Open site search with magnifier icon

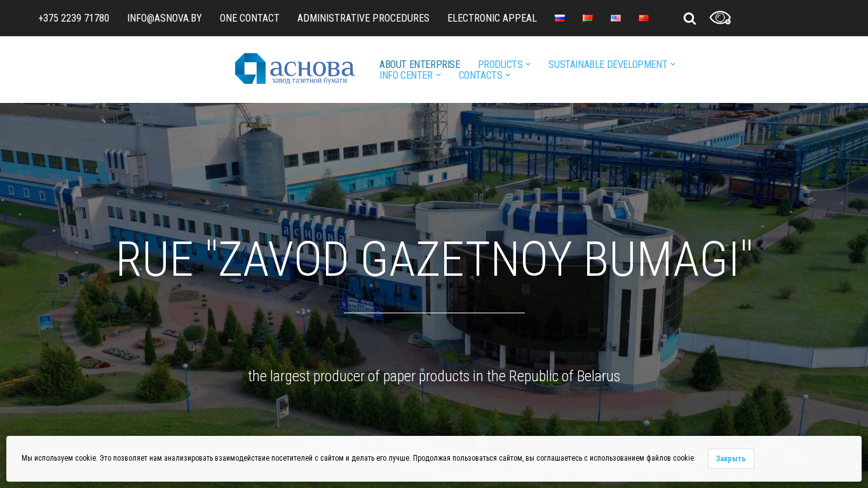coord(689,18)
